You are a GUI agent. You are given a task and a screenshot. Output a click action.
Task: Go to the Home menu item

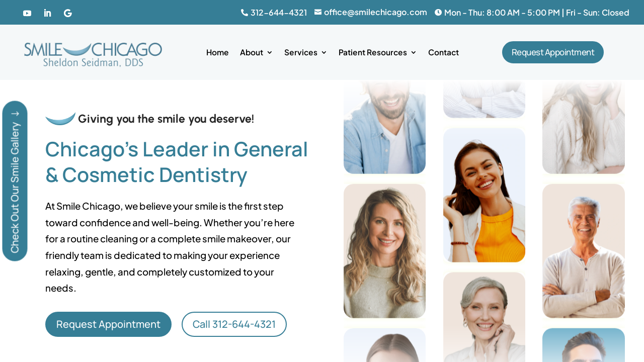pos(217,52)
